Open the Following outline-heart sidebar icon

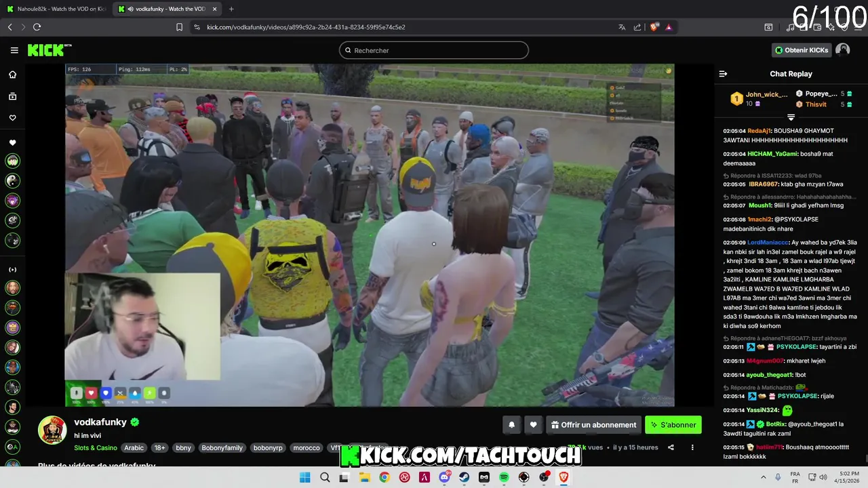tap(12, 118)
